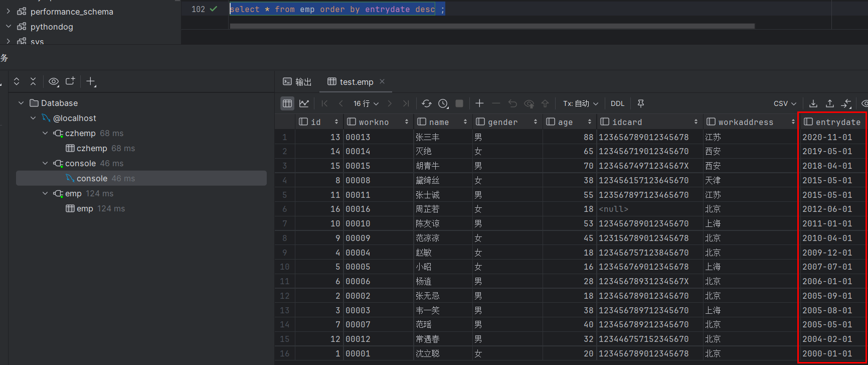Switch to table grid view
Screen dimensions: 868x365
[x=287, y=103]
